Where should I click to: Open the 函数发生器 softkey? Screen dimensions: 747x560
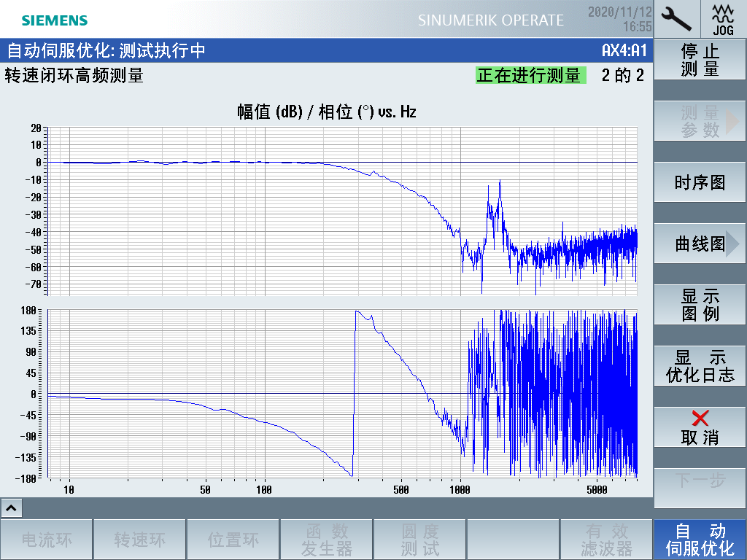(327, 540)
